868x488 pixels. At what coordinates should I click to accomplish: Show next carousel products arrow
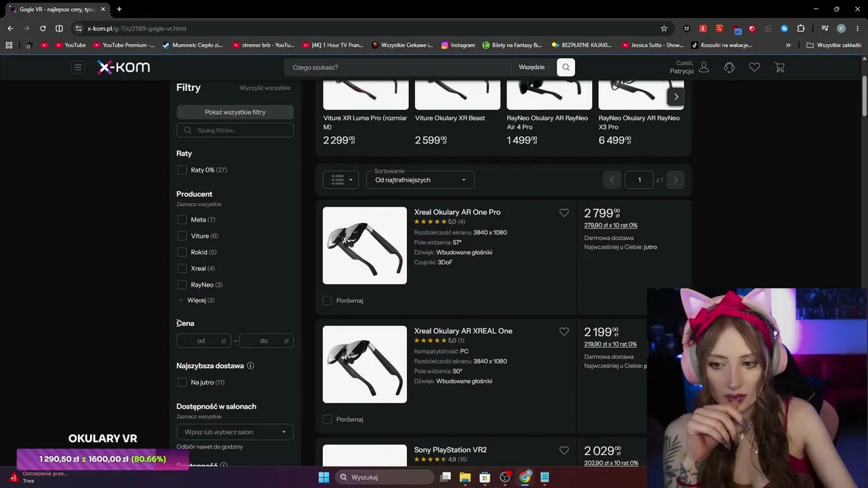point(676,97)
